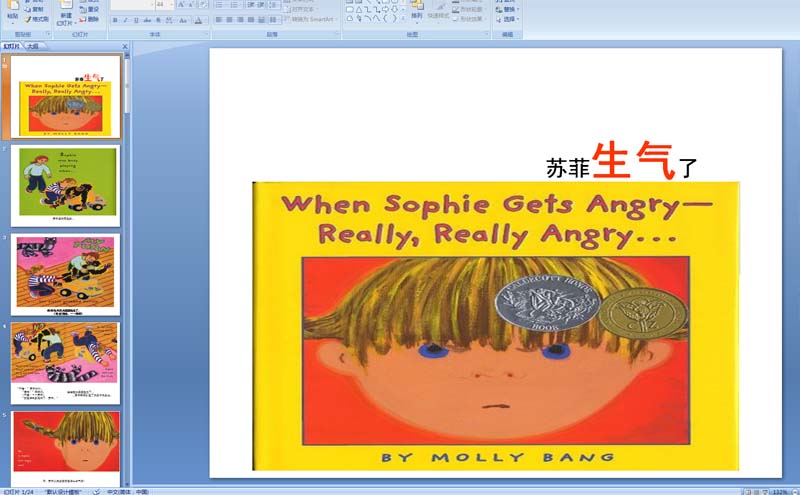The height and width of the screenshot is (495, 800).
Task: Select slide 5 thumbnail with red face
Action: click(65, 449)
